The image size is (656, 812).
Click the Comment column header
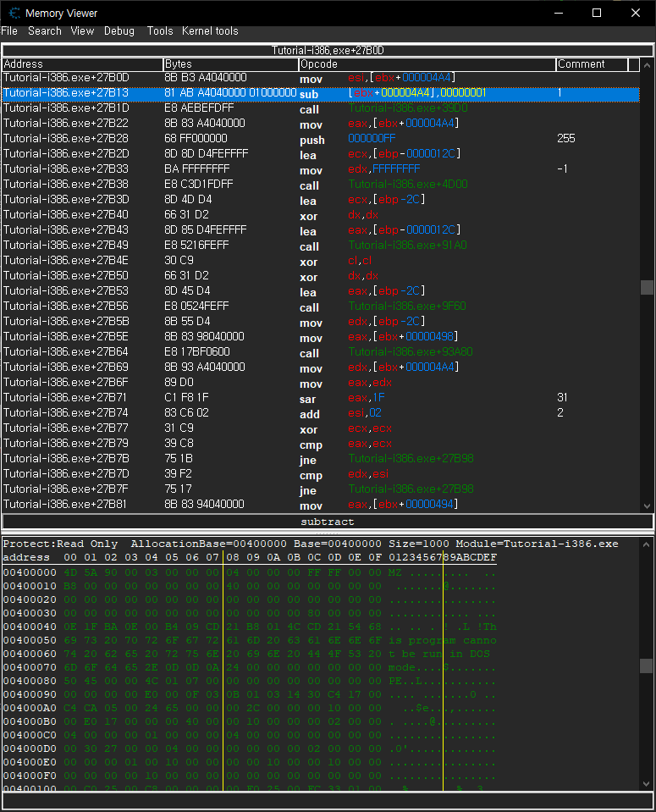coord(592,64)
